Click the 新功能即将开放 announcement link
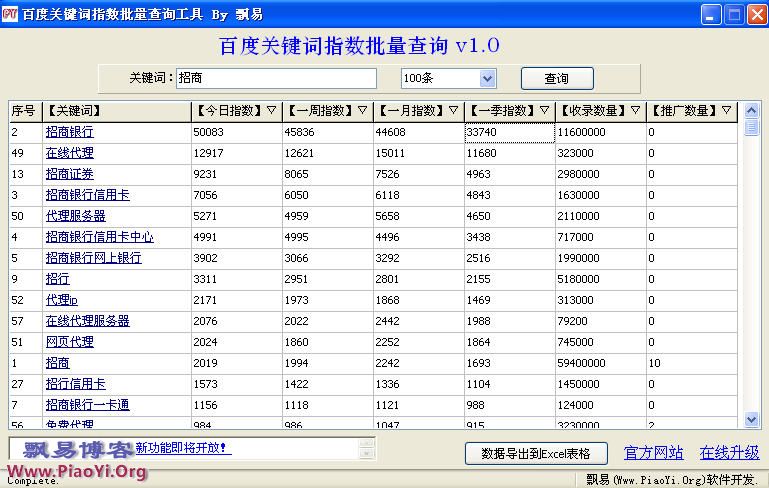The image size is (769, 488). click(x=182, y=447)
